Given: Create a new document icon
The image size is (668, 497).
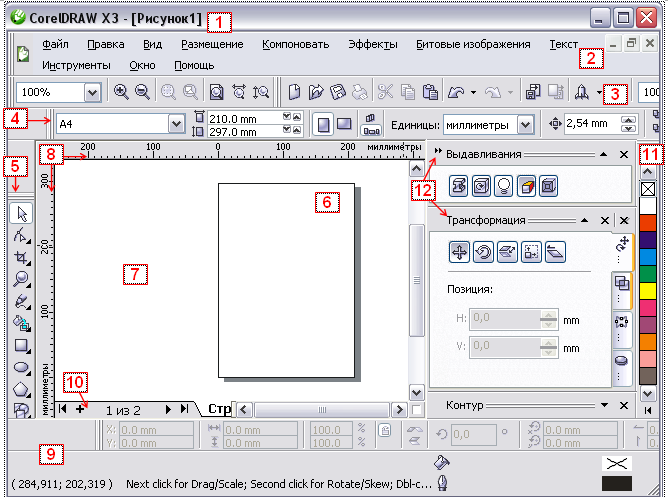Looking at the screenshot, I should (294, 92).
